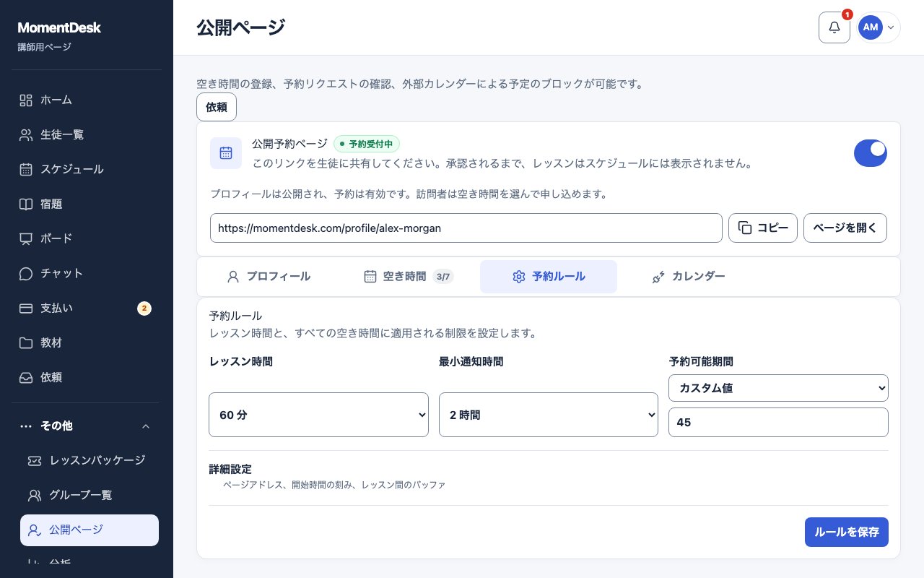Click the MomentDesk logo text
The image size is (924, 578).
click(59, 27)
